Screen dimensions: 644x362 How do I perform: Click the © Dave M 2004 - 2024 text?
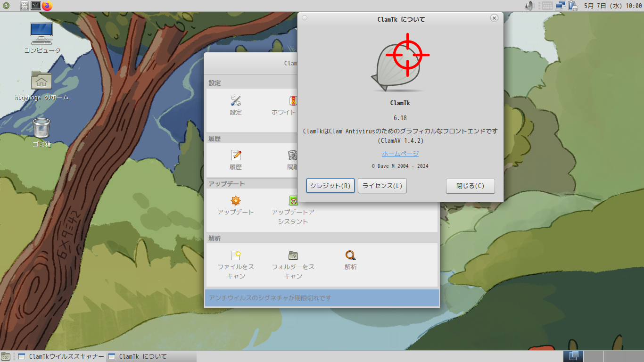(x=400, y=166)
